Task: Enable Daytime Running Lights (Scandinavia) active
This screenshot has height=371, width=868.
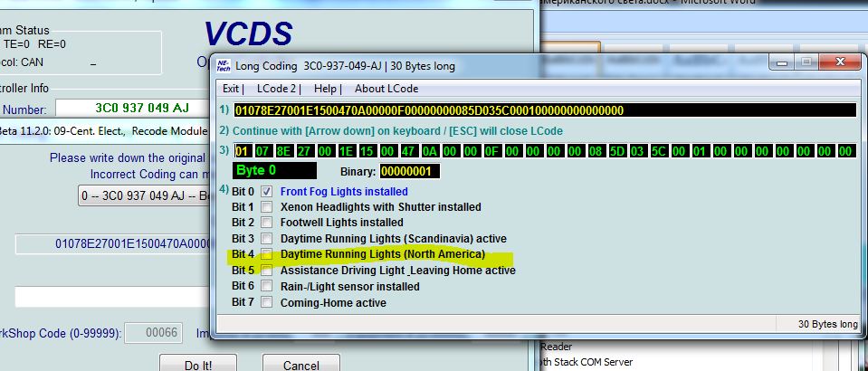Action: tap(266, 239)
